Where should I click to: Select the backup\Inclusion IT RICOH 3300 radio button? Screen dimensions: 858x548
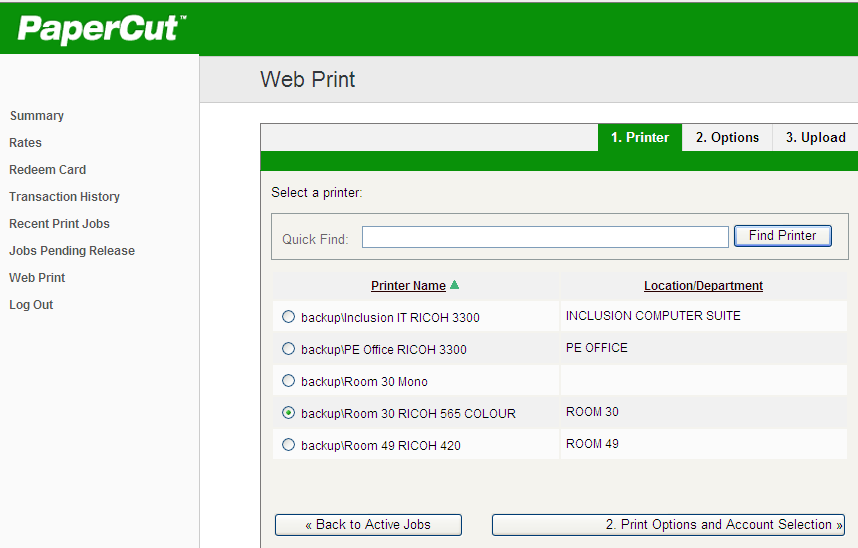click(289, 317)
